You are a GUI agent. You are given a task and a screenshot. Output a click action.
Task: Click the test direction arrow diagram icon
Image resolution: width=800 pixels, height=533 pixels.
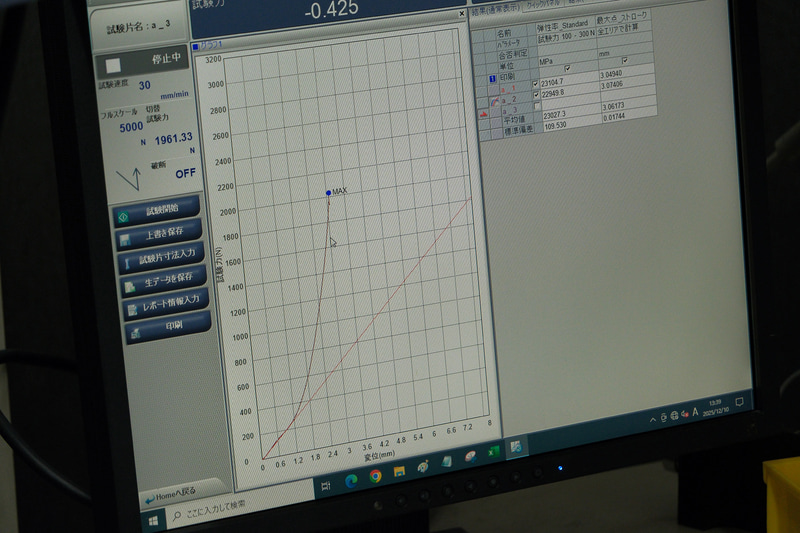(129, 179)
